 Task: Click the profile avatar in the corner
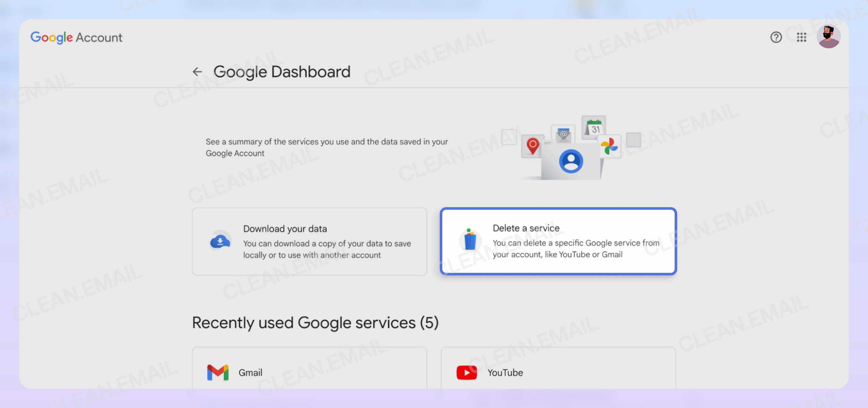tap(828, 36)
